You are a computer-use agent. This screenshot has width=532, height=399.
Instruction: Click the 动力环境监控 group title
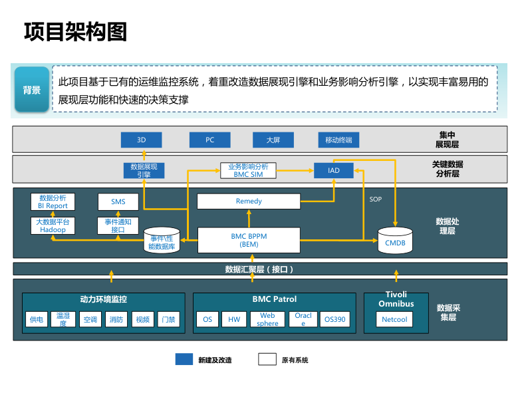click(x=104, y=299)
